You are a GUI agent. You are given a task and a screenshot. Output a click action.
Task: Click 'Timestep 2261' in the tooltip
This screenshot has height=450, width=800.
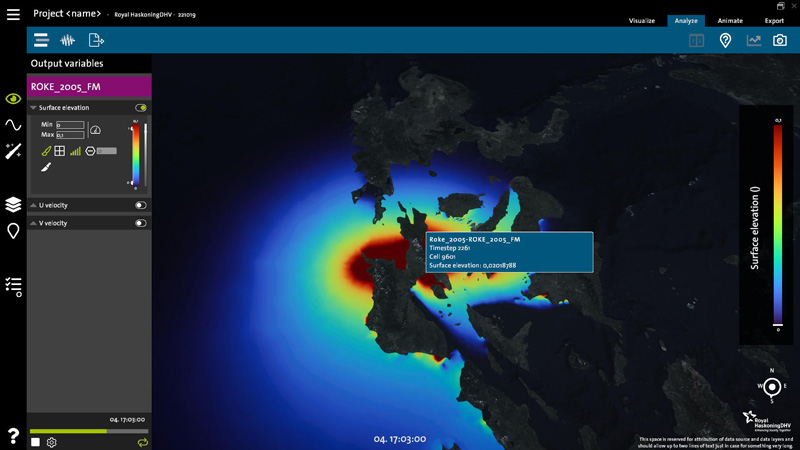[449, 248]
